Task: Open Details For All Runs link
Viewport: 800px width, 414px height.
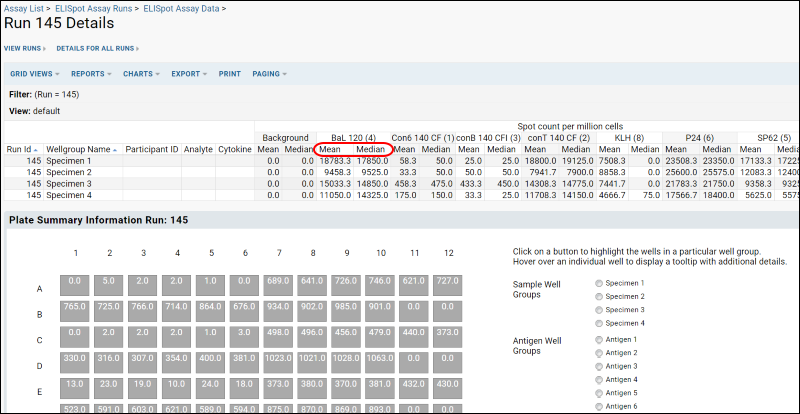Action: point(95,48)
